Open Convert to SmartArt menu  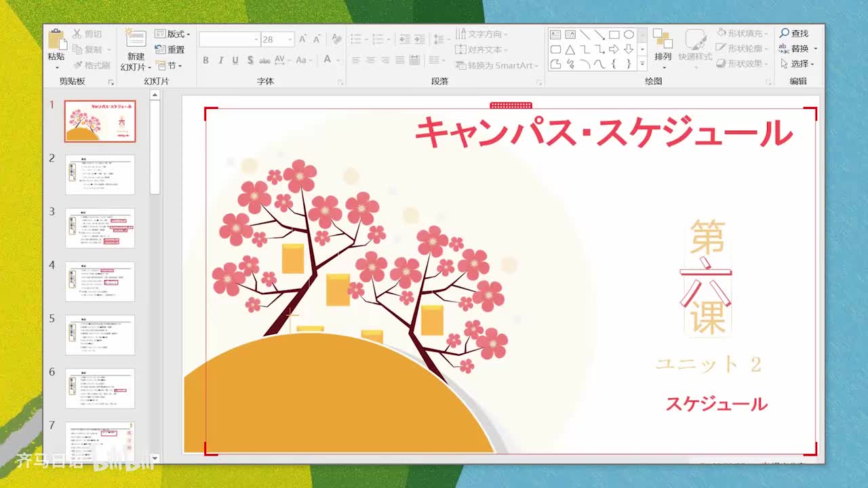[497, 65]
